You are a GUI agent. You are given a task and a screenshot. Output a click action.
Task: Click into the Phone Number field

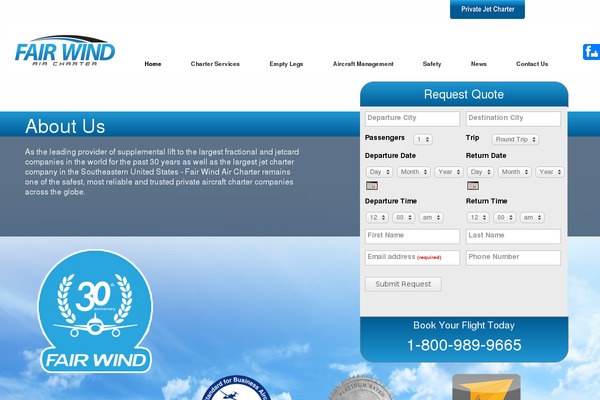click(x=513, y=258)
